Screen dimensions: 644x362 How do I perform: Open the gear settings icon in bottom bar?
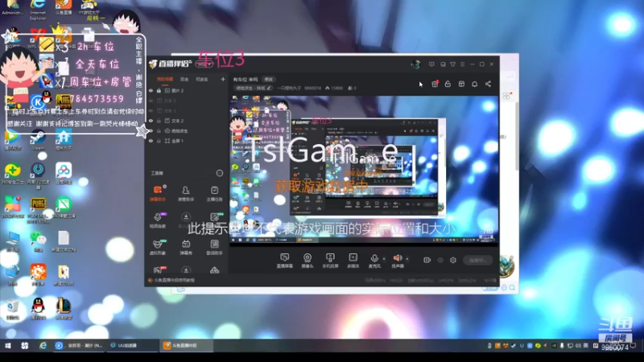coord(453,260)
